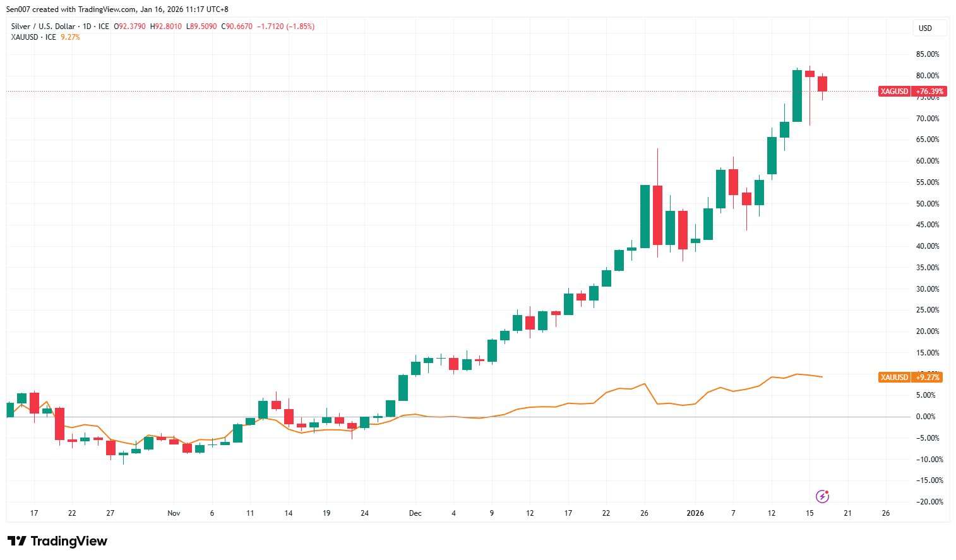Open the USD currency selector
The width and height of the screenshot is (956, 560).
[x=929, y=28]
